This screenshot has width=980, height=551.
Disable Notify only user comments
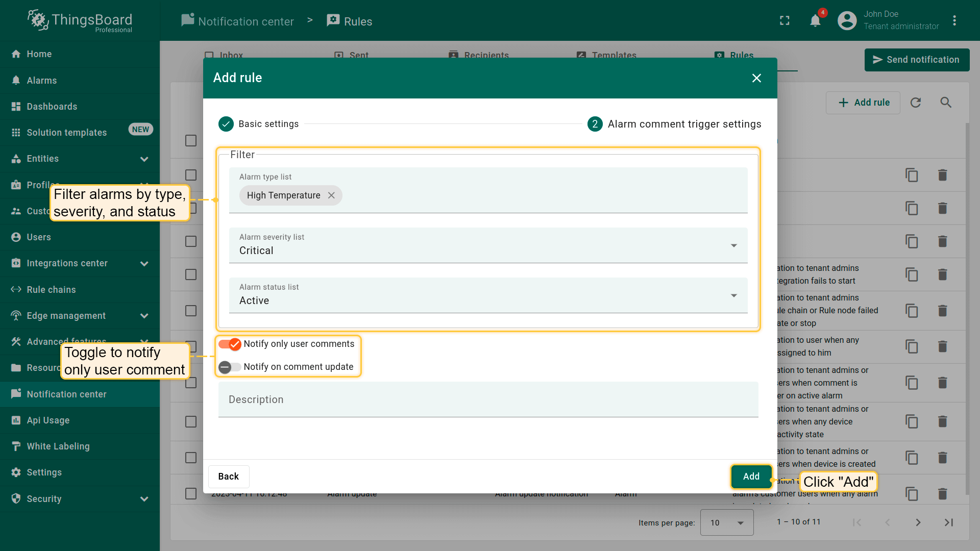click(x=230, y=344)
